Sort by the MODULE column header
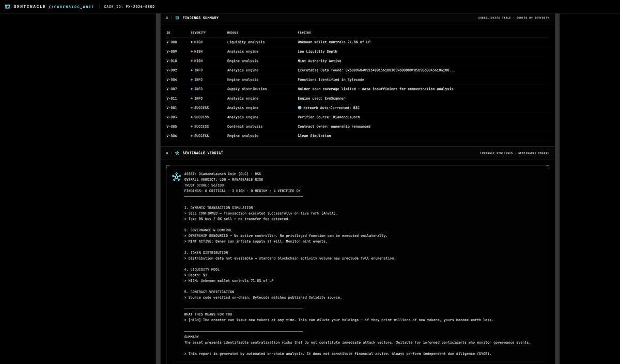 point(233,33)
